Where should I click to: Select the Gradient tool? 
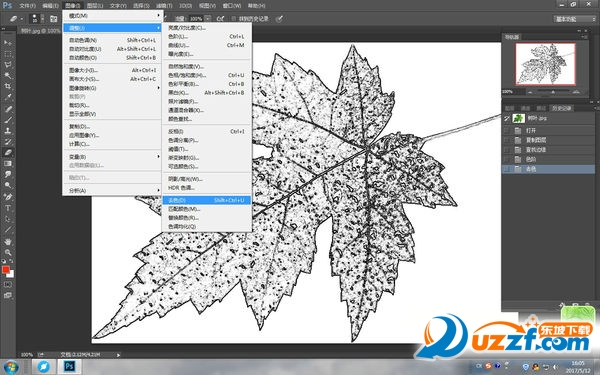click(x=8, y=163)
